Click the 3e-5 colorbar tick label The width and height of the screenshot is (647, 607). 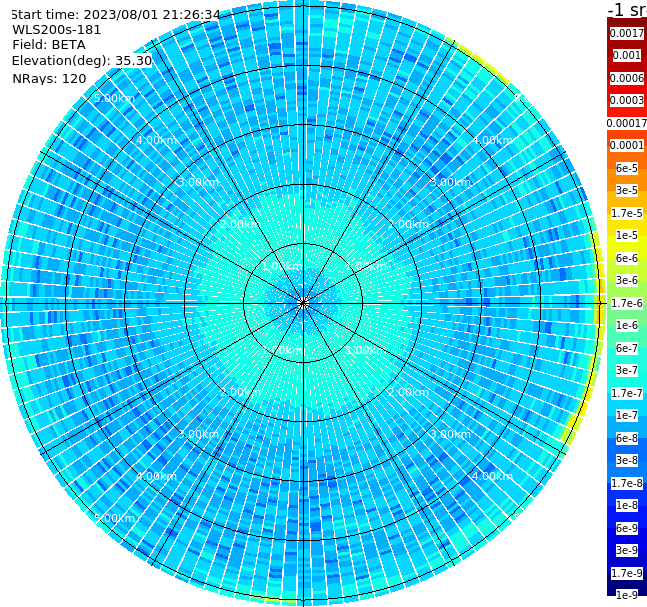click(627, 190)
